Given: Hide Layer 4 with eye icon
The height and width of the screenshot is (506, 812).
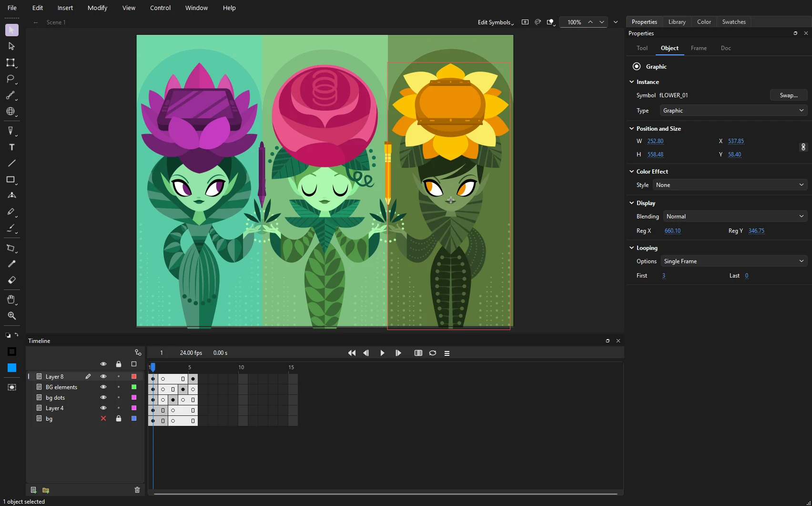Looking at the screenshot, I should [103, 408].
